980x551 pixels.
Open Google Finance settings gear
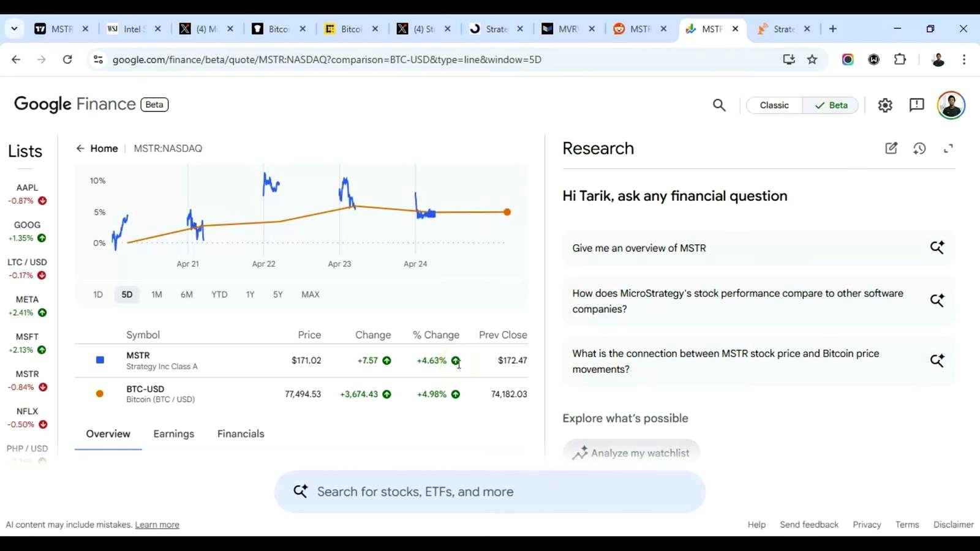[x=885, y=105]
